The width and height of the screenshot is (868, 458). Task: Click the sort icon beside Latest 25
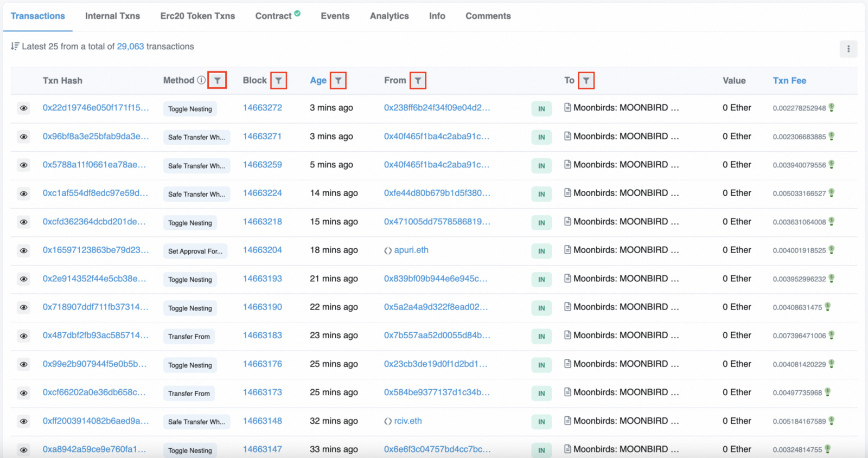click(15, 46)
